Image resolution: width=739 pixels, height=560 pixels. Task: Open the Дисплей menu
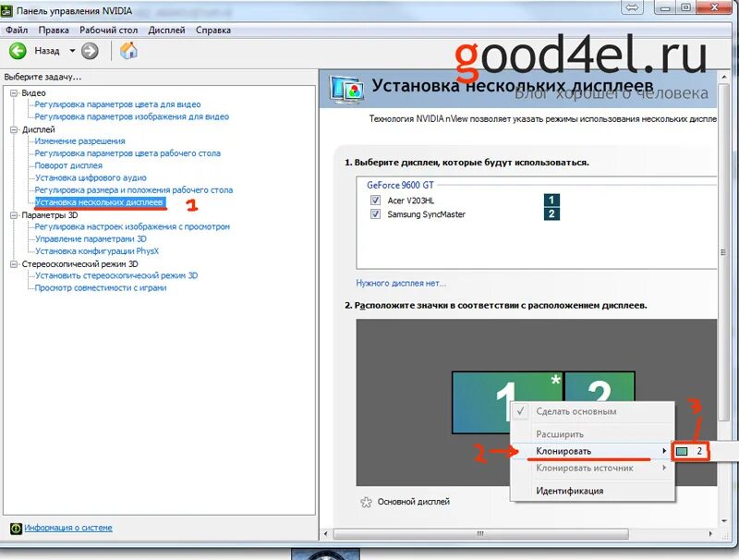point(166,30)
